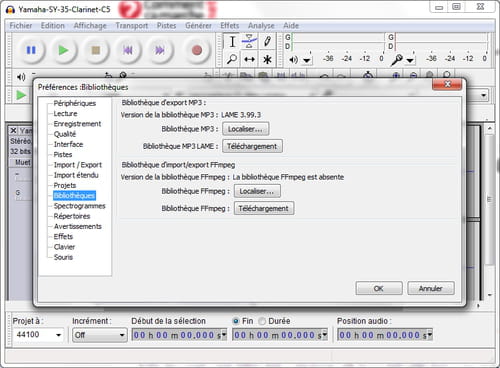Select Souris in preferences tree
The image size is (500, 368).
(63, 257)
